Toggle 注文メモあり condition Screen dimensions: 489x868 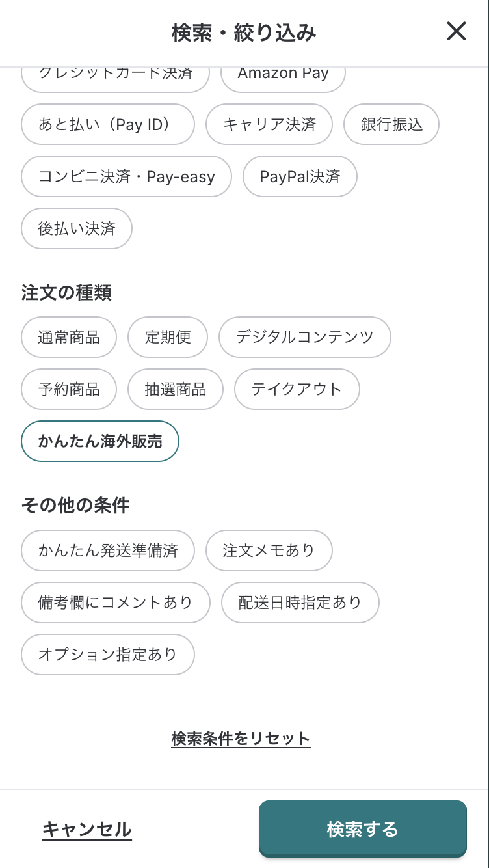click(x=269, y=550)
